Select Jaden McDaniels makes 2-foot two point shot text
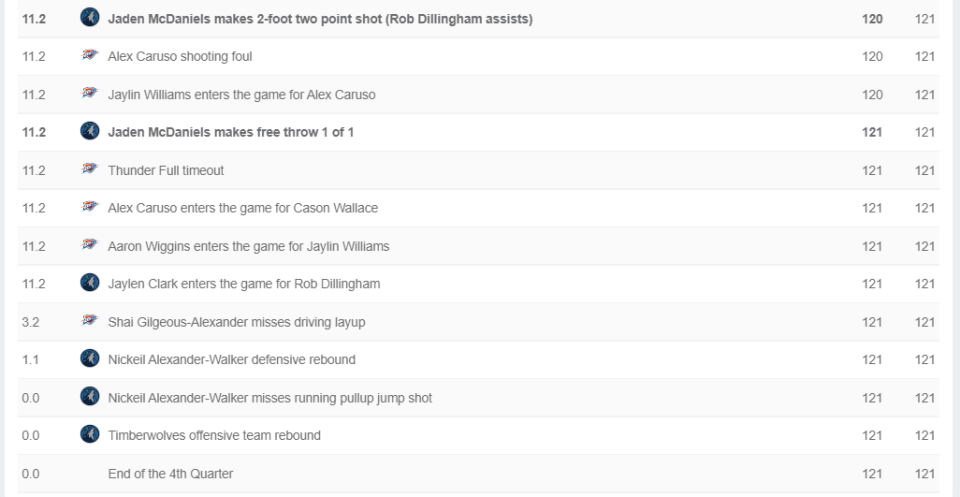Screen dimensions: 960x497 click(320, 19)
